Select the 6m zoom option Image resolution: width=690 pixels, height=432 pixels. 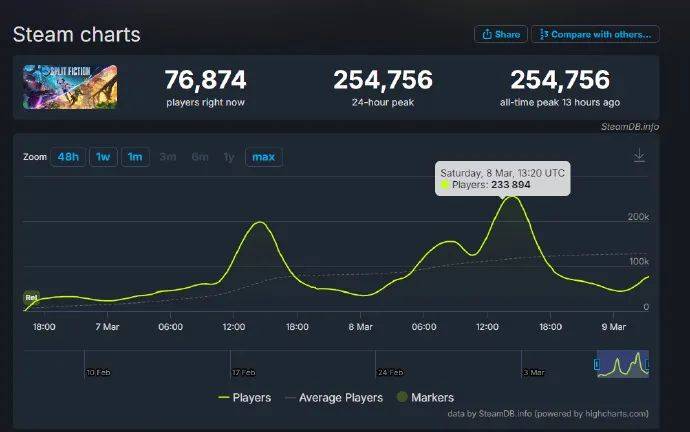tap(200, 157)
